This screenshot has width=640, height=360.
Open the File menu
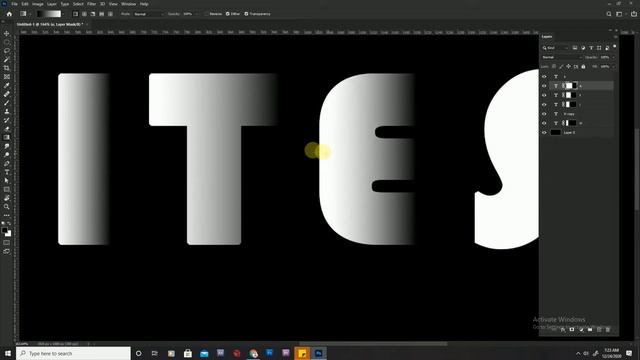coord(15,4)
